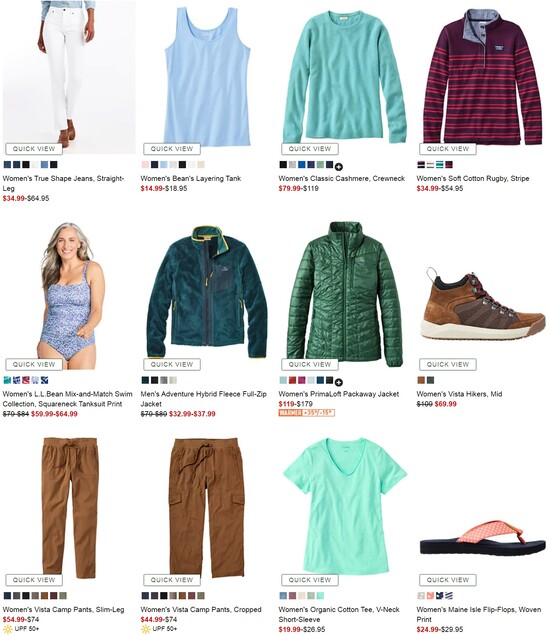The width and height of the screenshot is (550, 635).
Task: Click the Squareneck Tanksuit model photo
Action: pyautogui.click(x=71, y=296)
